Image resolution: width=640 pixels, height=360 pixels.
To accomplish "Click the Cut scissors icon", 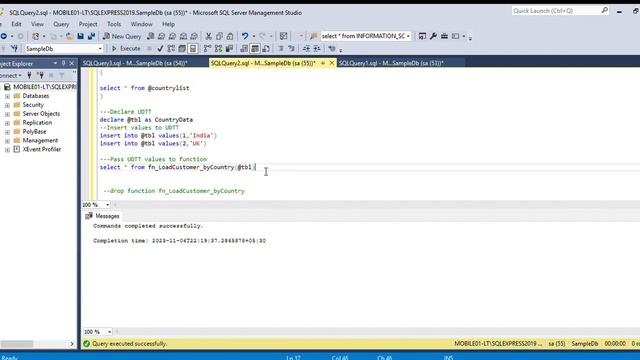I will (x=209, y=36).
